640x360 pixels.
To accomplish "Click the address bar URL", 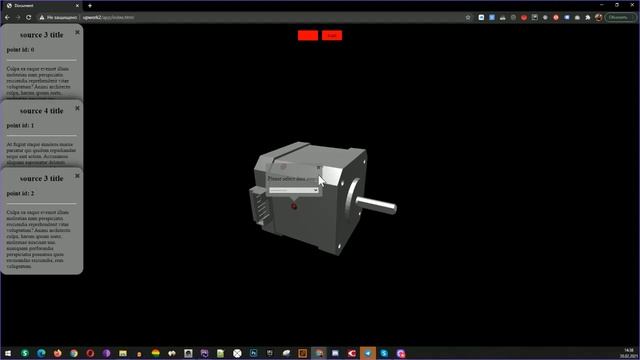I will (109, 18).
